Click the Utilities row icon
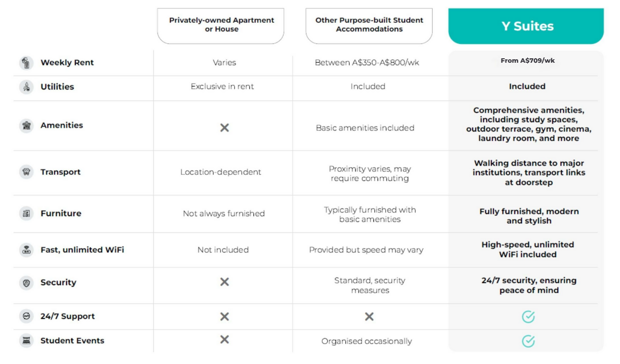 pos(26,87)
